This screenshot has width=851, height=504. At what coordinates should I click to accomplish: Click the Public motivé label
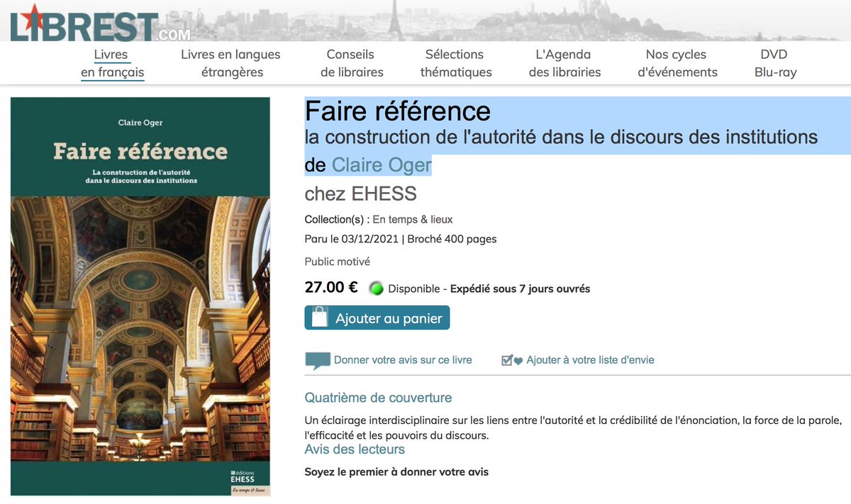[338, 262]
